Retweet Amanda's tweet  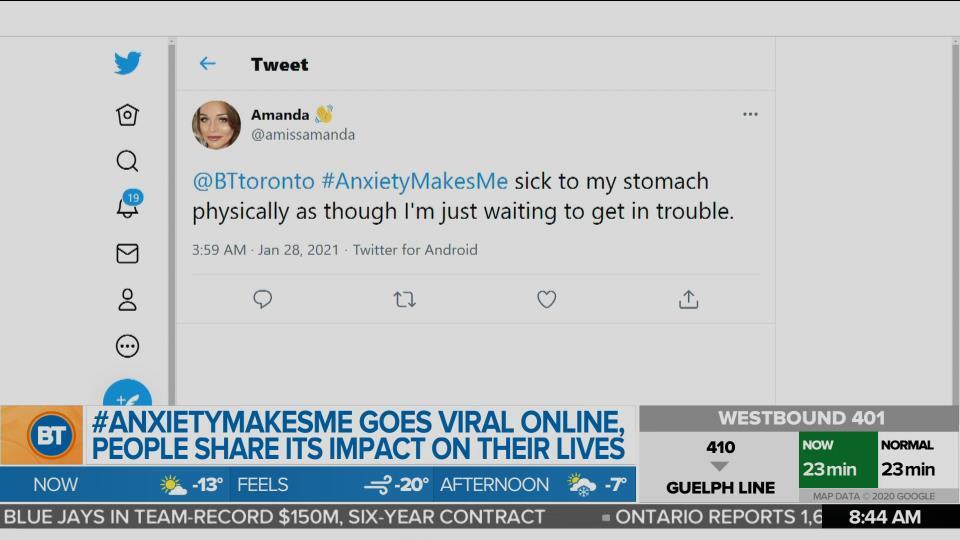(x=404, y=299)
